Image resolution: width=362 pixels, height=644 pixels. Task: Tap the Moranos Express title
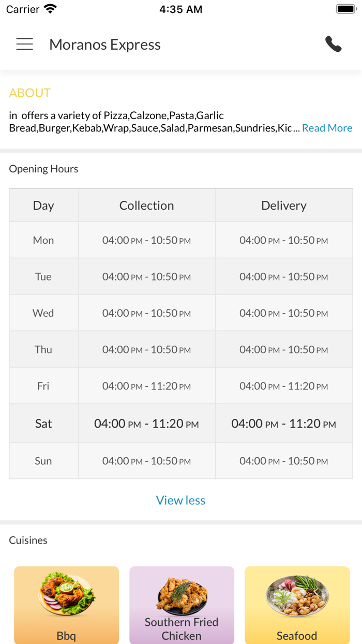105,45
